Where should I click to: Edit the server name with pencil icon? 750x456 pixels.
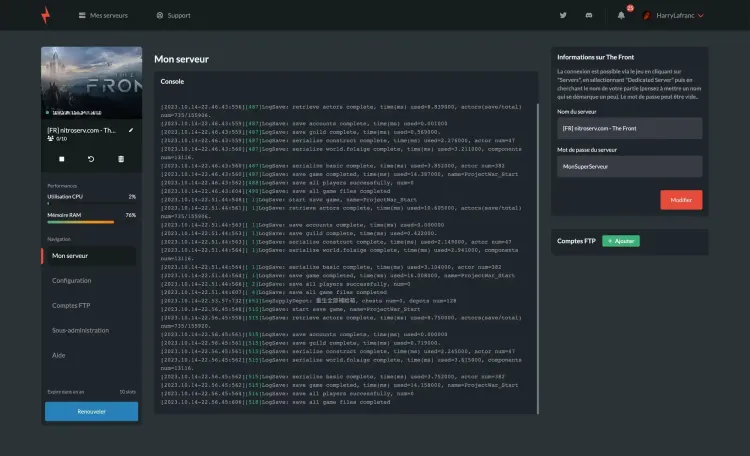coord(131,130)
